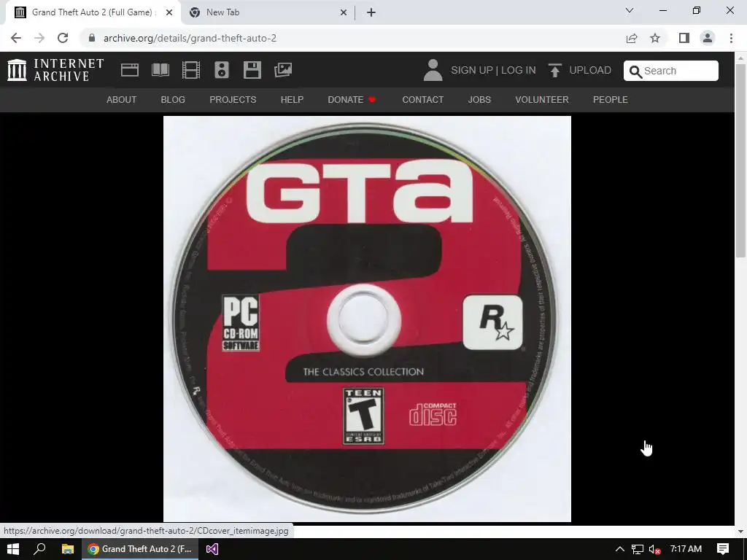This screenshot has width=747, height=560.
Task: Open the Internet Archive home logo
Action: pos(55,70)
